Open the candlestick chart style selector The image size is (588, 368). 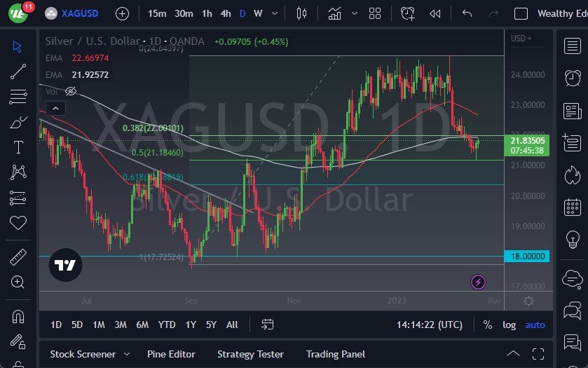tap(301, 14)
